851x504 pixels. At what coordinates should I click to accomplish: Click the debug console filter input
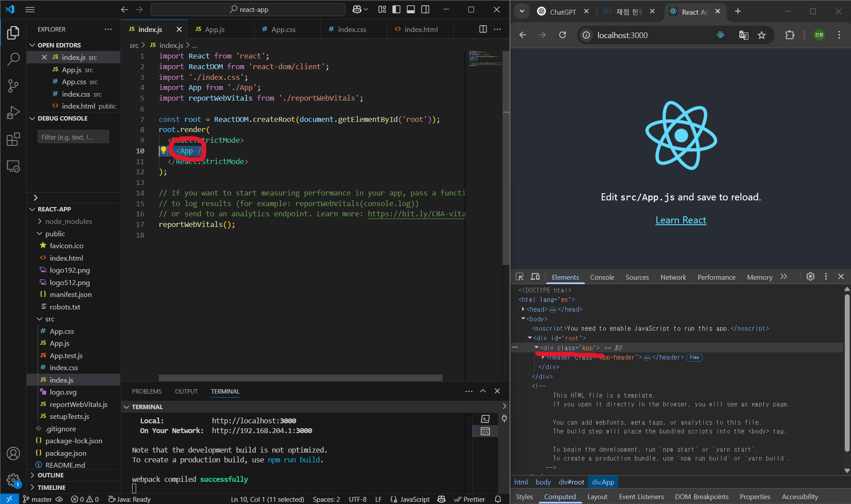click(73, 137)
